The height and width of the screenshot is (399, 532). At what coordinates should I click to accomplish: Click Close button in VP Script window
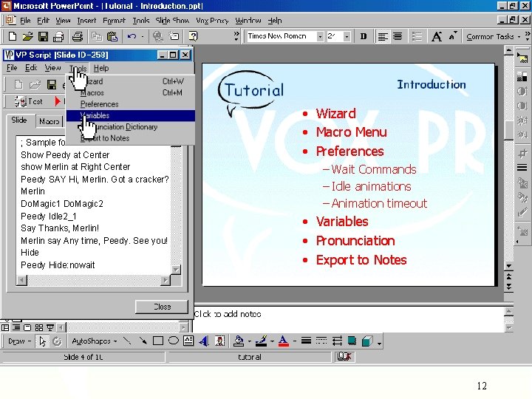click(162, 307)
